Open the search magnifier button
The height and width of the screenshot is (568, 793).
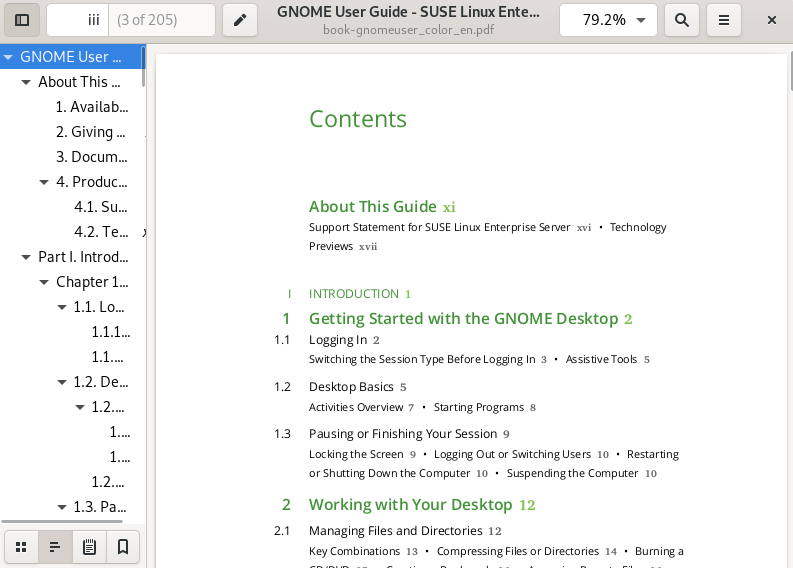[681, 20]
